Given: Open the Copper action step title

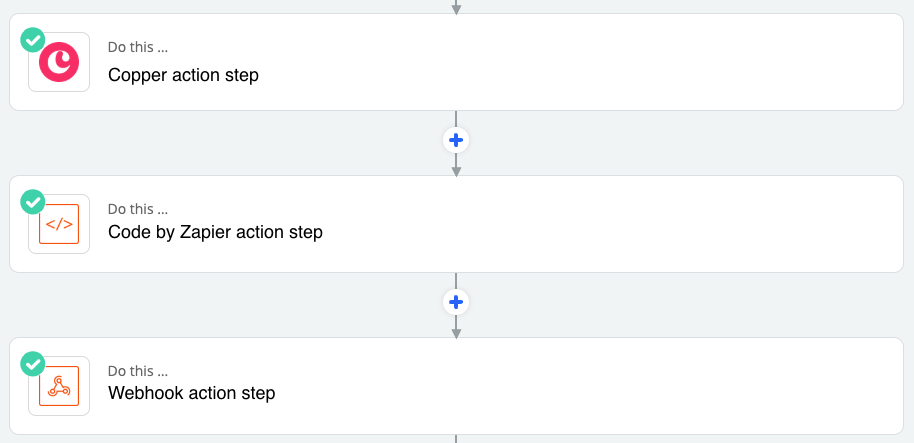Looking at the screenshot, I should (183, 75).
